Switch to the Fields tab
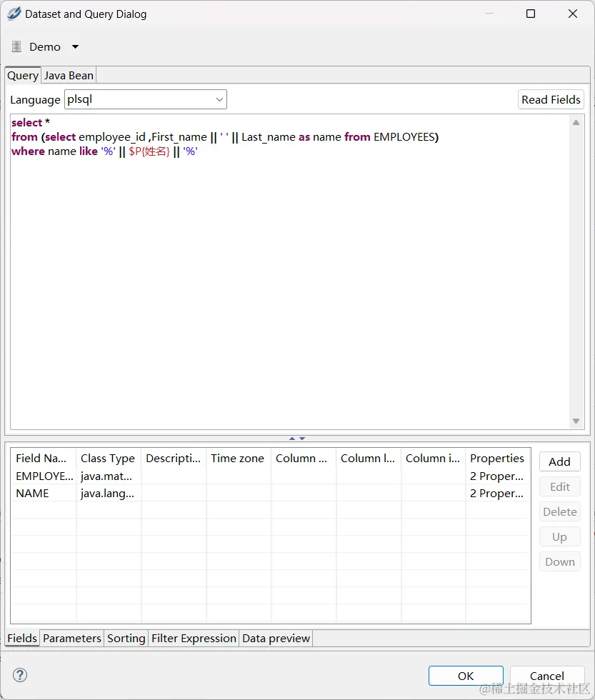595x700 pixels. pyautogui.click(x=22, y=638)
